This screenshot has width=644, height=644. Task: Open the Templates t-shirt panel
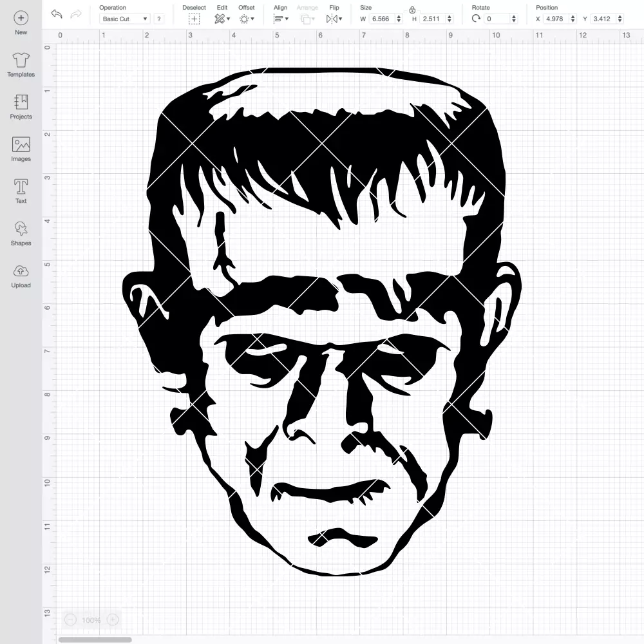pos(21,61)
